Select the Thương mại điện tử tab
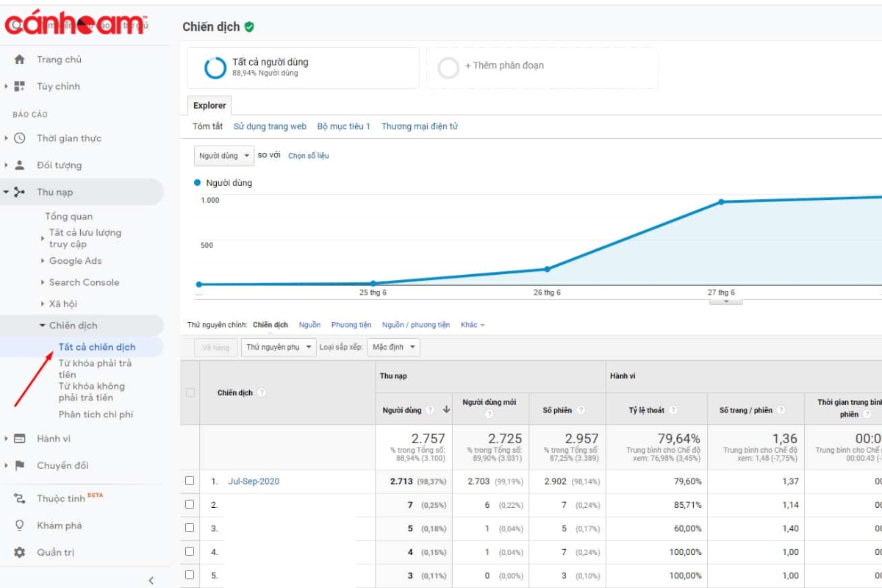 click(420, 126)
